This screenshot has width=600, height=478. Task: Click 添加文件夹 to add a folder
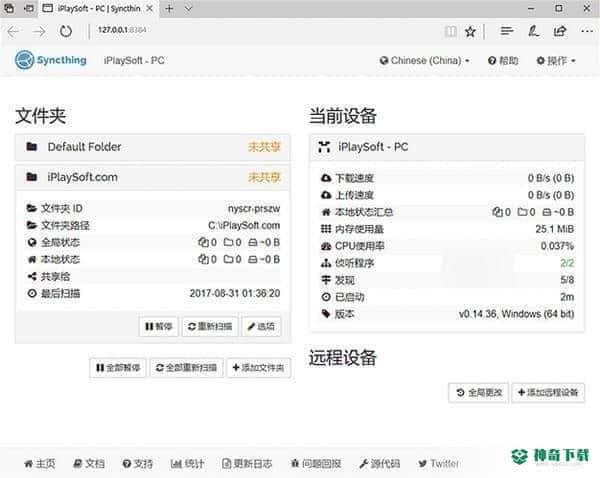tap(258, 368)
